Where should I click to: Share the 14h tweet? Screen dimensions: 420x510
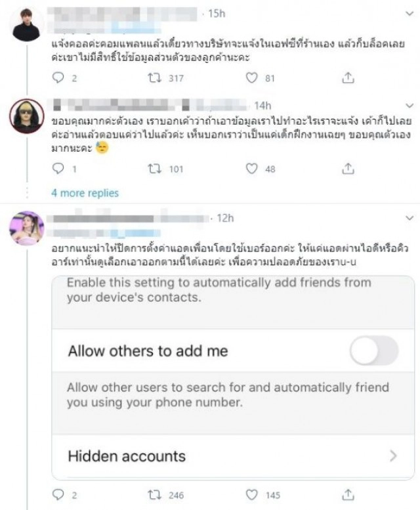347,169
